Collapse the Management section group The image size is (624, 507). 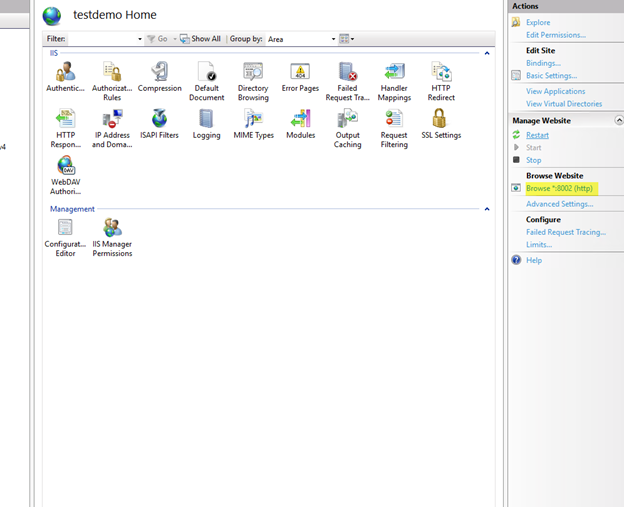click(487, 209)
